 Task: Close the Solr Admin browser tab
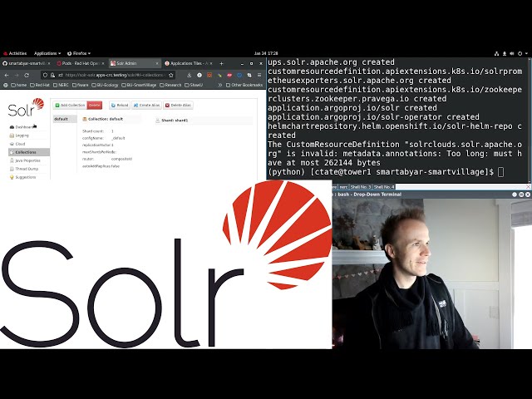[157, 63]
